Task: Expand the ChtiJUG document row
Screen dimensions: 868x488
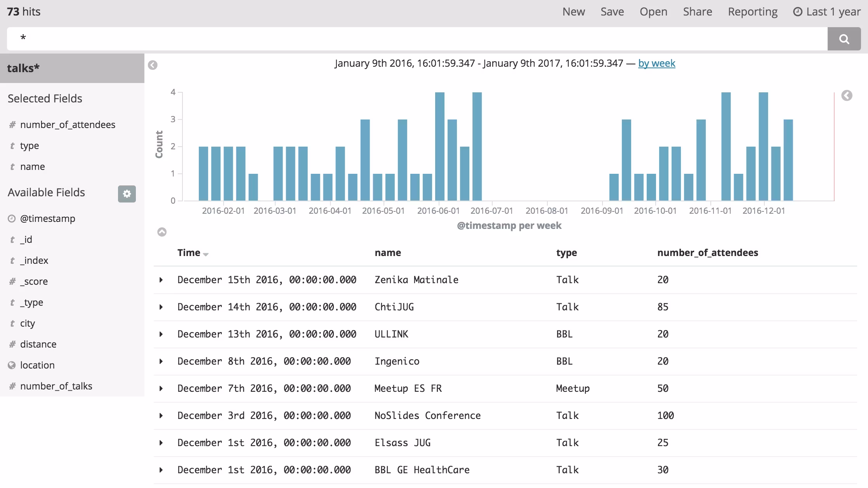Action: [x=161, y=307]
